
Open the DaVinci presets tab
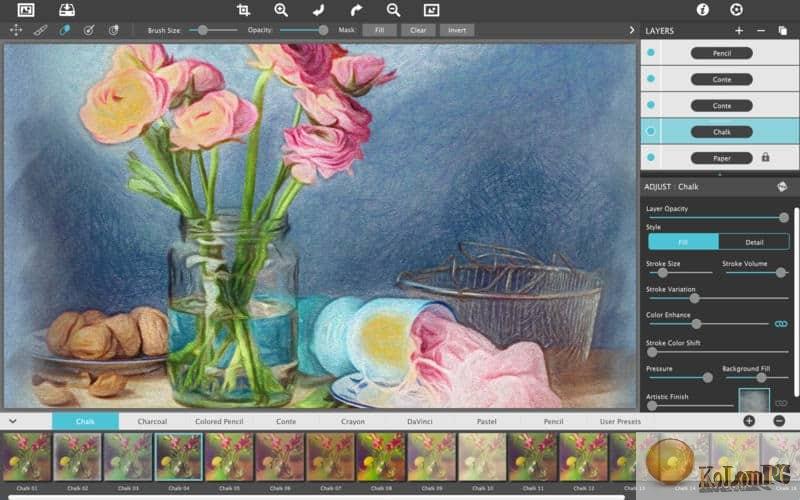(x=419, y=421)
